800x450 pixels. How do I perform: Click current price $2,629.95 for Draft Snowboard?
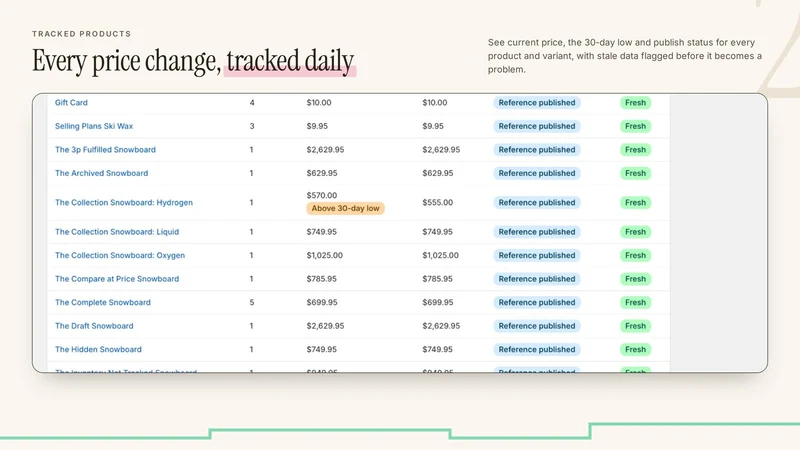coord(325,326)
